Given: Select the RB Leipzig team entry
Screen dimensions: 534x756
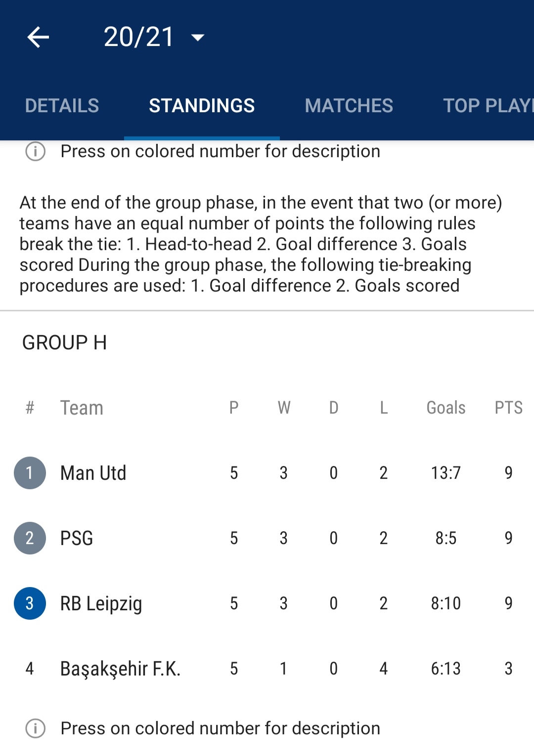Looking at the screenshot, I should click(267, 603).
